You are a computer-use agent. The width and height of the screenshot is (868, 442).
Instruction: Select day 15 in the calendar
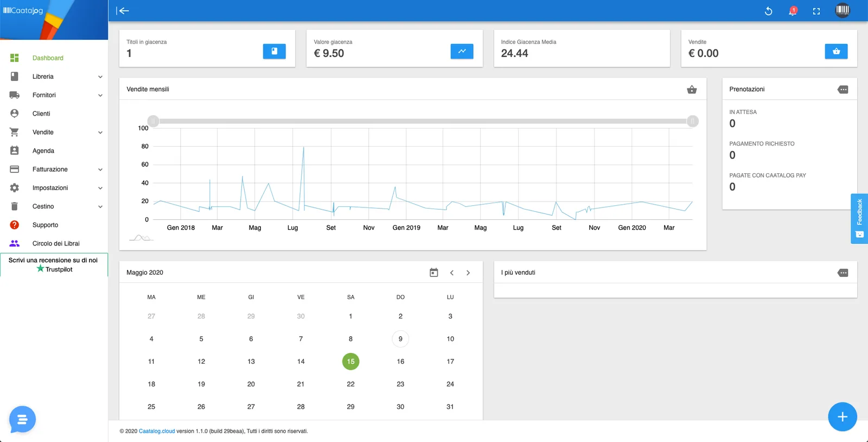coord(350,362)
